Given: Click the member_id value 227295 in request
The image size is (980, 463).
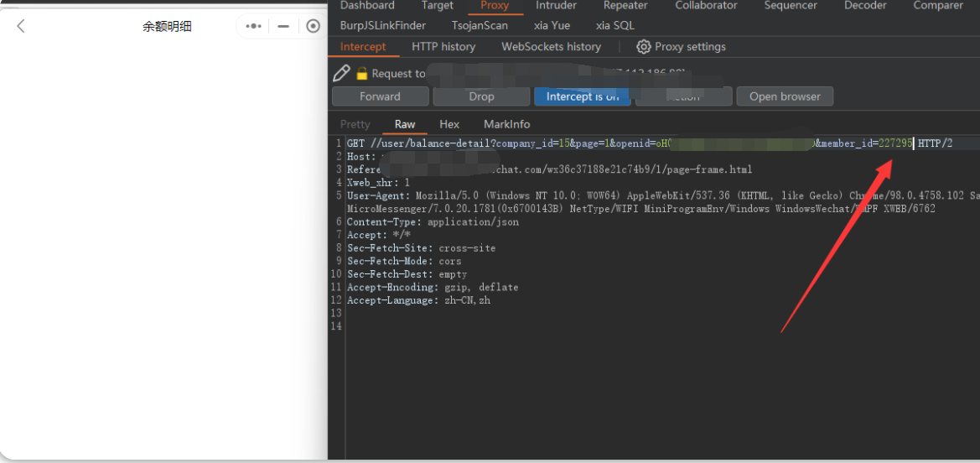Looking at the screenshot, I should click(894, 143).
